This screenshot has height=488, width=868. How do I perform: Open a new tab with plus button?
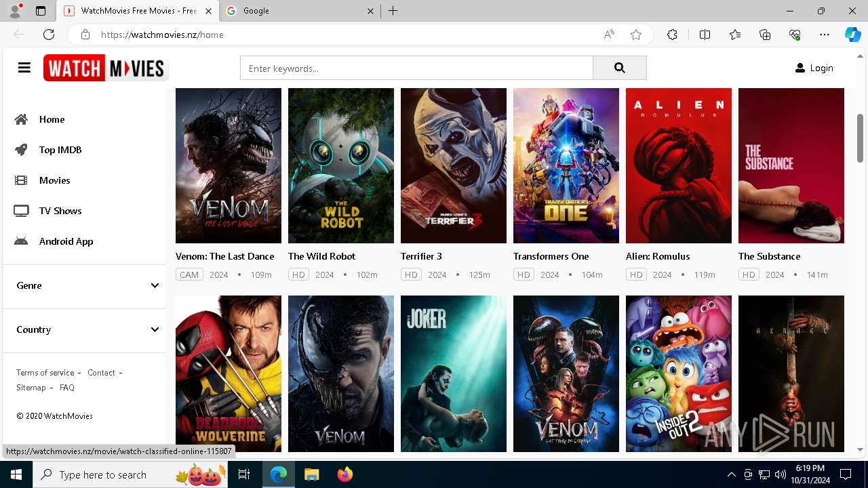coord(393,11)
